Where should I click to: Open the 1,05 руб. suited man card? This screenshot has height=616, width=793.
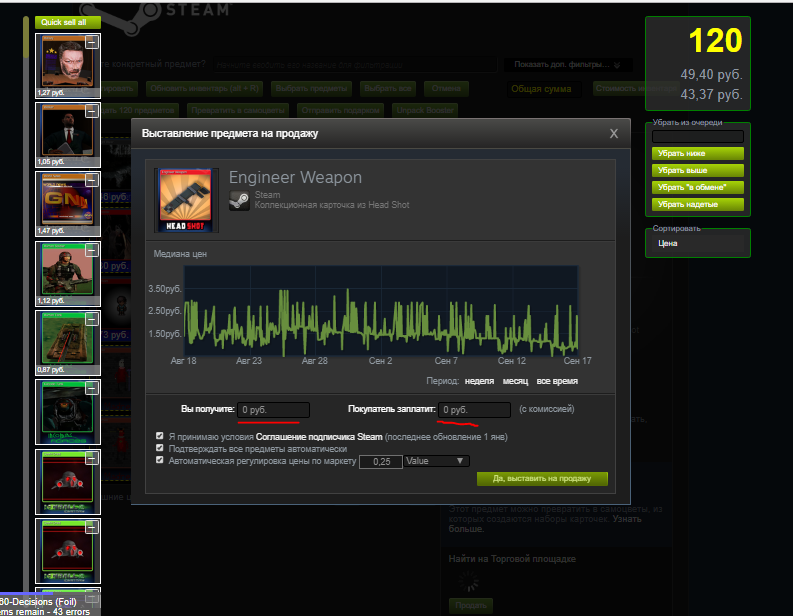point(67,135)
